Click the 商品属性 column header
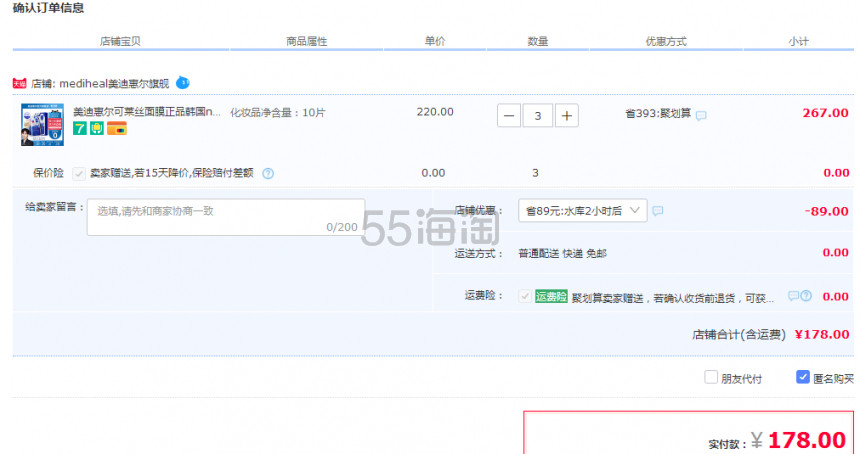 pos(307,41)
